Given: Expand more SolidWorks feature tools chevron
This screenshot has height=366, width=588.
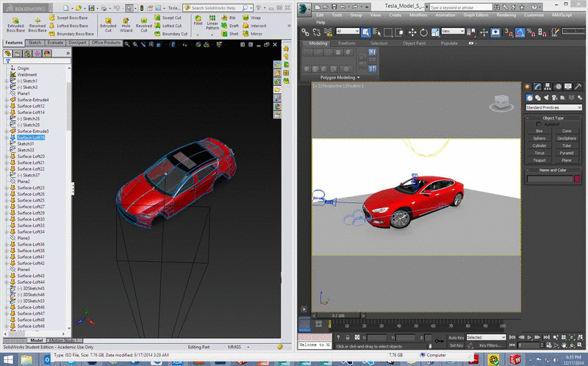Looking at the screenshot, I should point(289,26).
